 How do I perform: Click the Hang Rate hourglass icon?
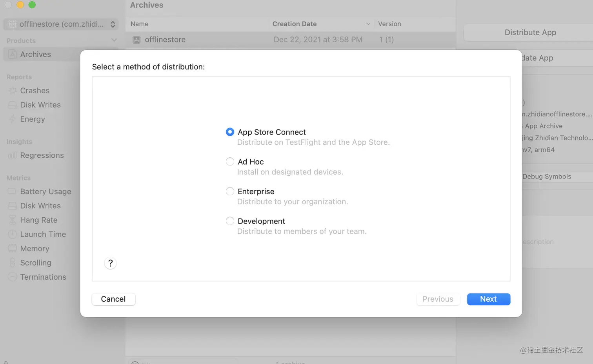point(13,220)
